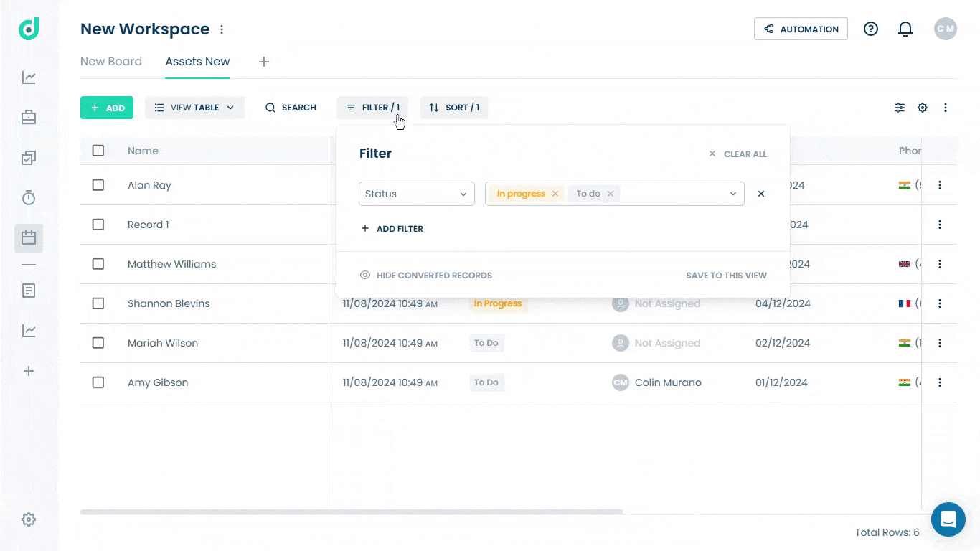Click the bell notifications icon
The width and height of the screenshot is (980, 551).
point(905,29)
